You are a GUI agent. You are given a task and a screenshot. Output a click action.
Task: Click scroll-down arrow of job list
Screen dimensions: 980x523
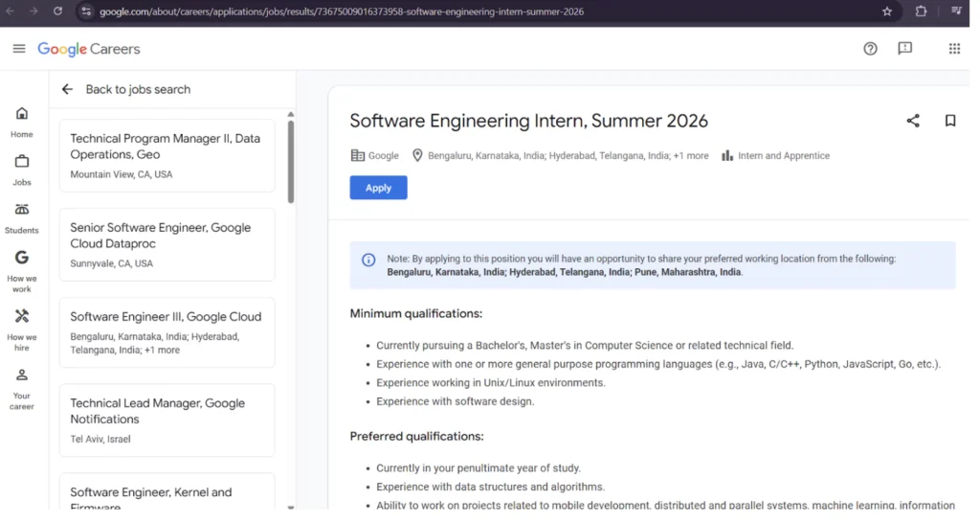291,508
